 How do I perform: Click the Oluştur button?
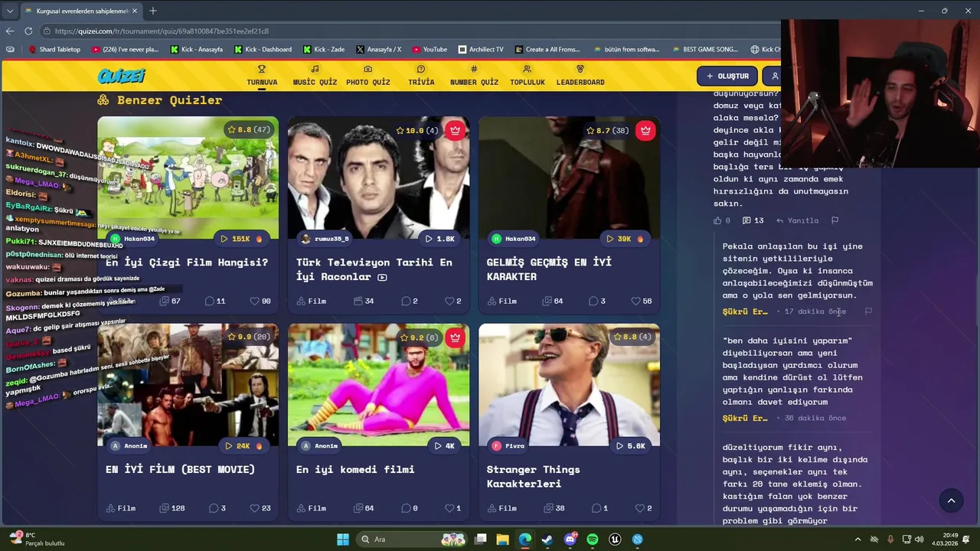click(x=727, y=76)
